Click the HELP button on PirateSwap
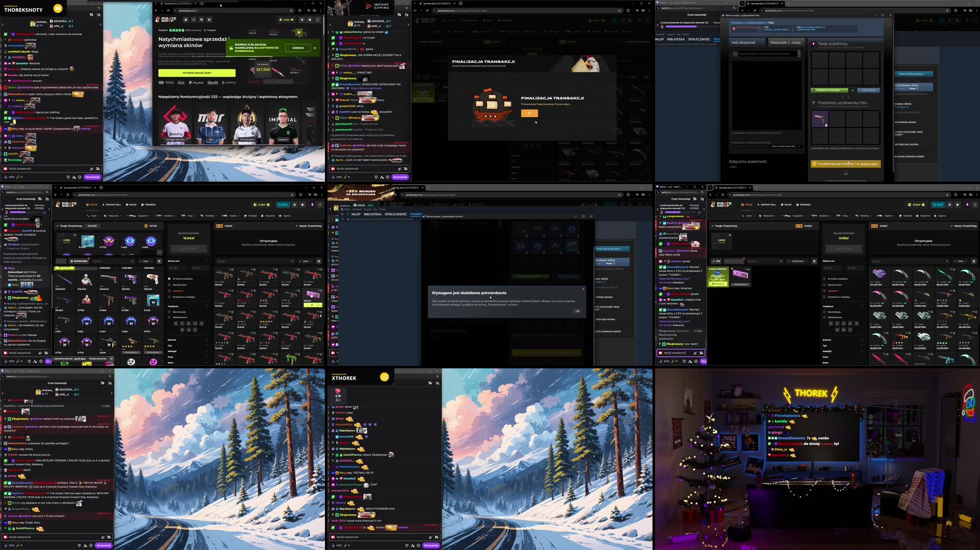The image size is (980, 550). click(284, 205)
